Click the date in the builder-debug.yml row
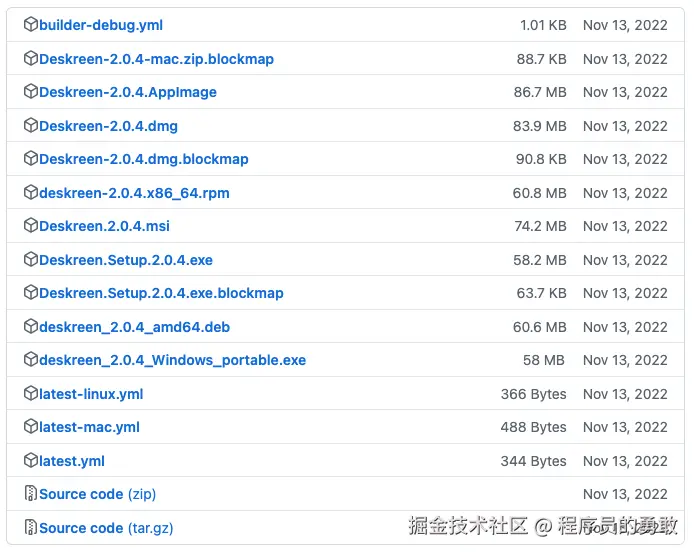This screenshot has height=553, width=694. tap(625, 25)
